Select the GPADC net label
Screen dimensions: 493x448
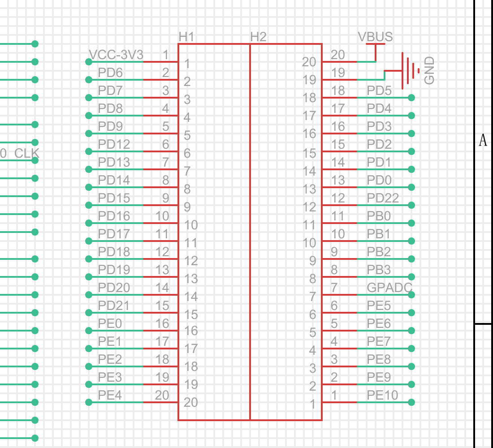tap(389, 288)
